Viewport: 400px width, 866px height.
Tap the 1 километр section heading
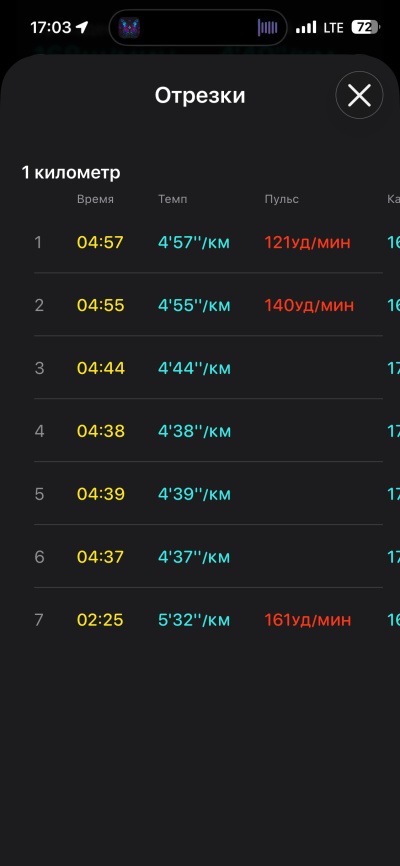[x=71, y=173]
